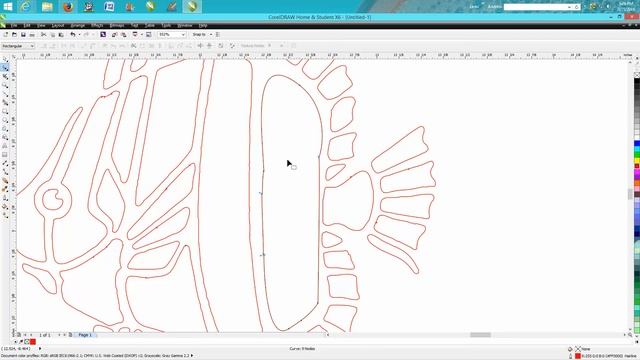The width and height of the screenshot is (640, 360).
Task: Open the Arrange menu
Action: coord(78,25)
